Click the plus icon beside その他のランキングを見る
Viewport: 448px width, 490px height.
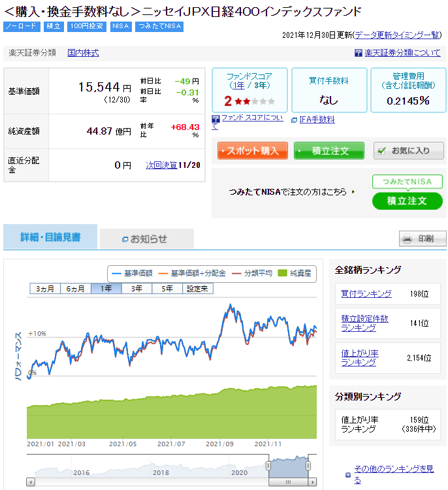348,475
